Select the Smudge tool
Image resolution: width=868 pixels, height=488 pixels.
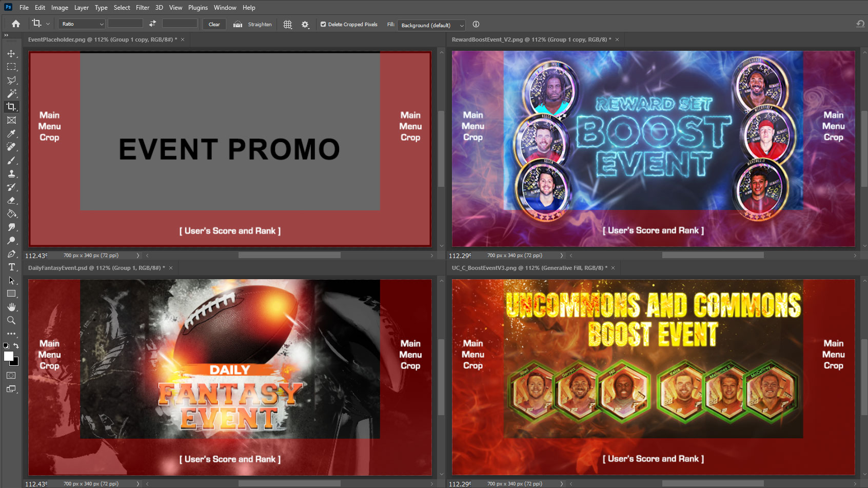tap(11, 227)
